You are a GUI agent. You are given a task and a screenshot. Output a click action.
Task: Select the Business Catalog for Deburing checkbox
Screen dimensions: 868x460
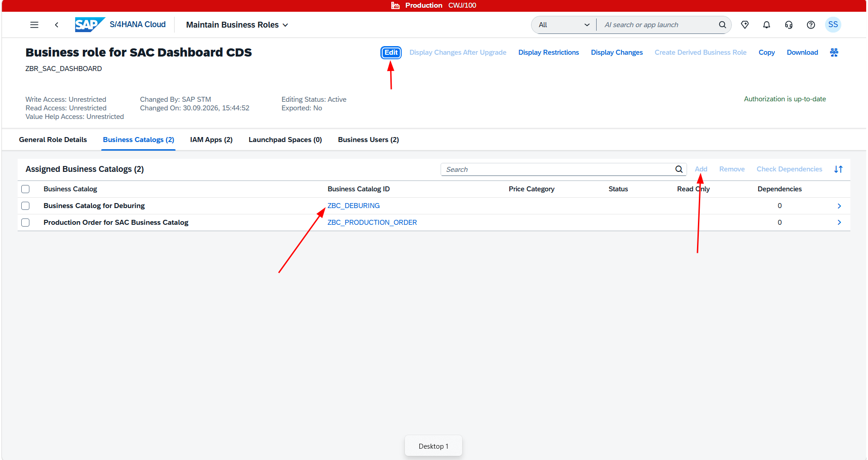[25, 206]
